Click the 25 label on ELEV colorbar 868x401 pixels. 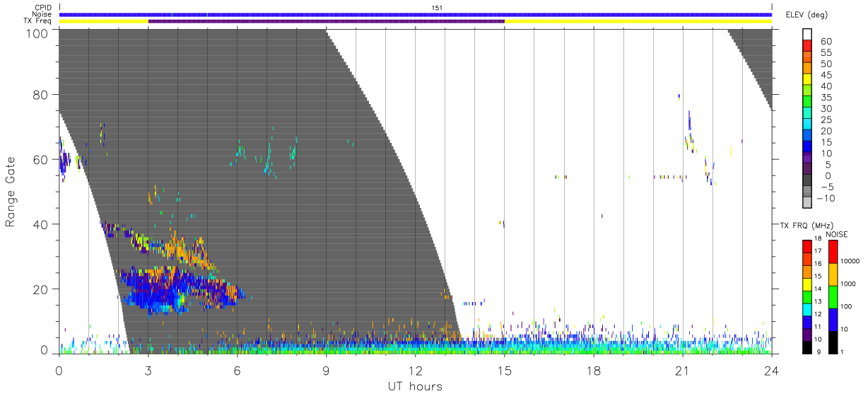[826, 120]
